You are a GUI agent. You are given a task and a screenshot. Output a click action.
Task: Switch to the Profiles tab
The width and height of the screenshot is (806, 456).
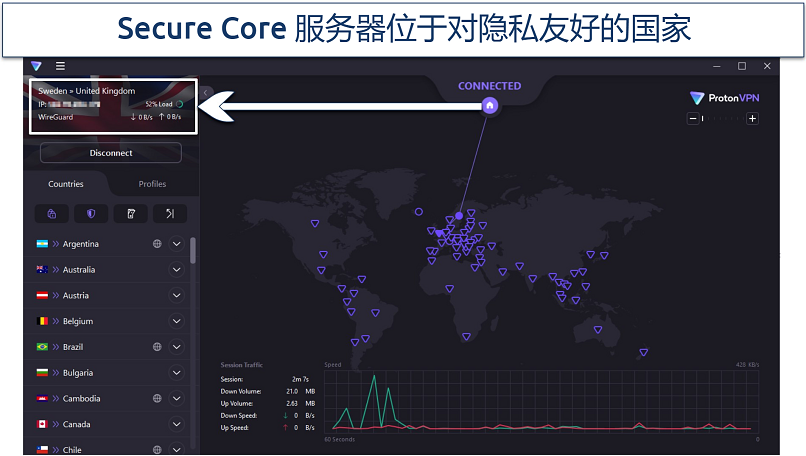point(152,184)
